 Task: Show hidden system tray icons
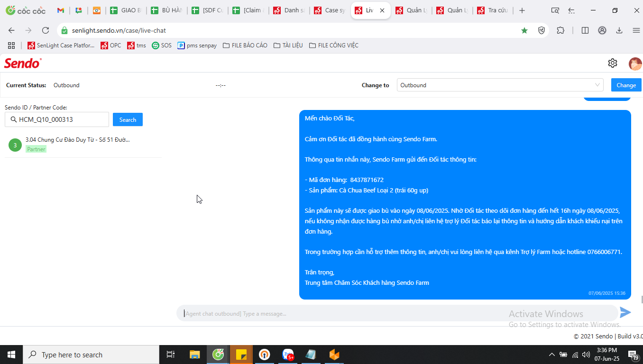tap(551, 355)
